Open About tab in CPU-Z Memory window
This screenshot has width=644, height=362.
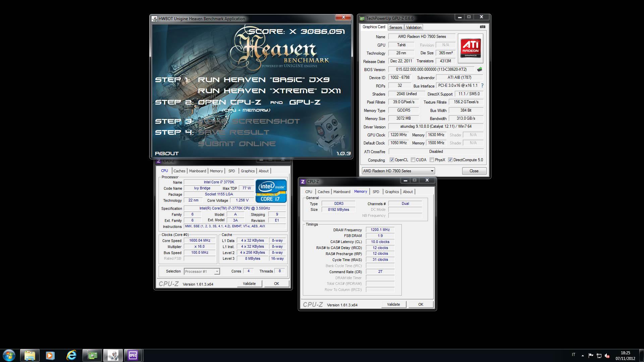pos(408,192)
